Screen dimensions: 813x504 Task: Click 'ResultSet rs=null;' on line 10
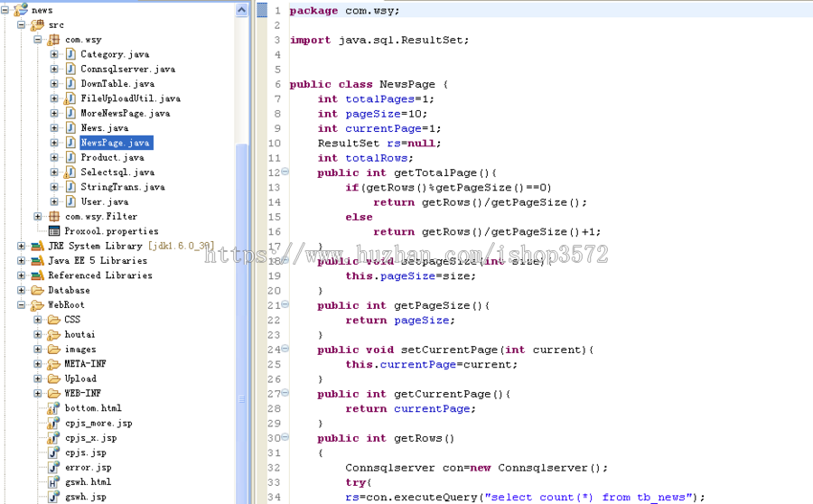(379, 143)
